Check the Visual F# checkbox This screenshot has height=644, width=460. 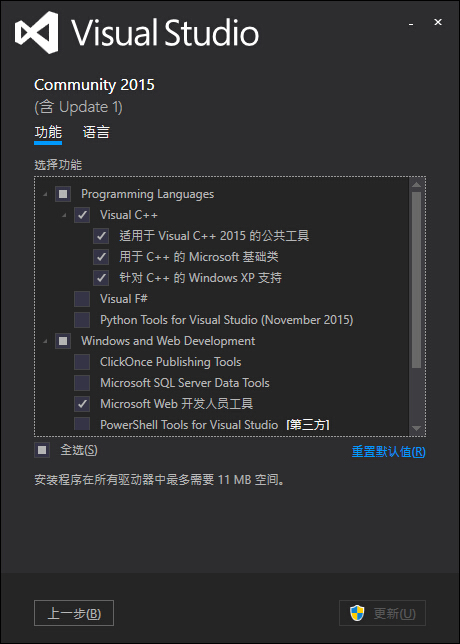click(x=82, y=299)
